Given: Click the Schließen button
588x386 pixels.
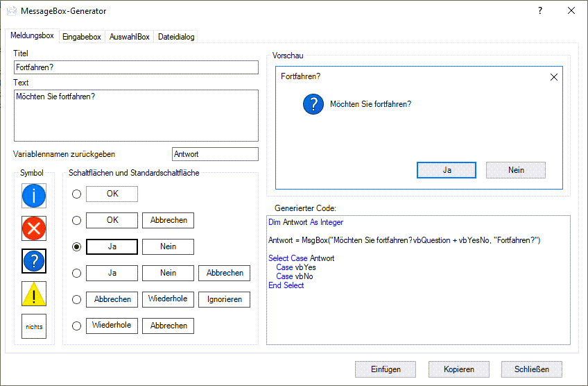Looking at the screenshot, I should [531, 369].
